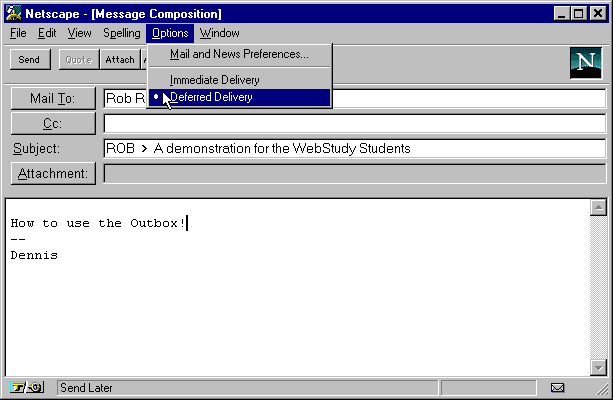
Task: Open the Spelling menu
Action: tap(122, 33)
